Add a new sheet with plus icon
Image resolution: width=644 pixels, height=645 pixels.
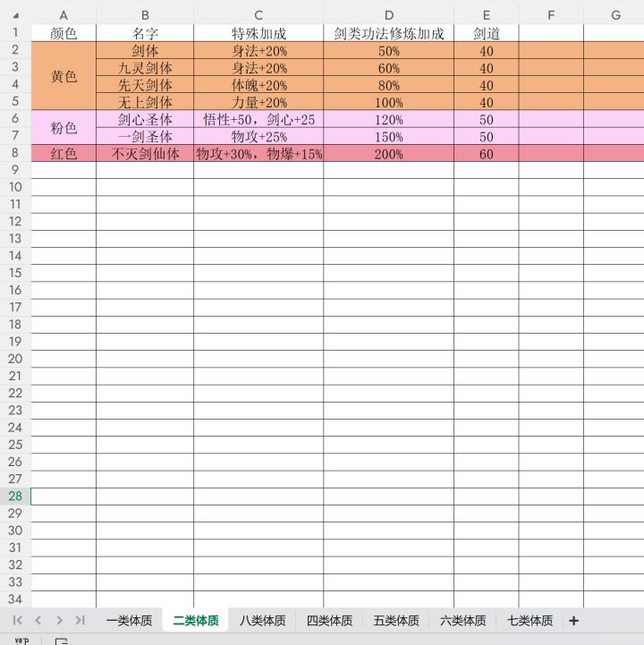573,620
